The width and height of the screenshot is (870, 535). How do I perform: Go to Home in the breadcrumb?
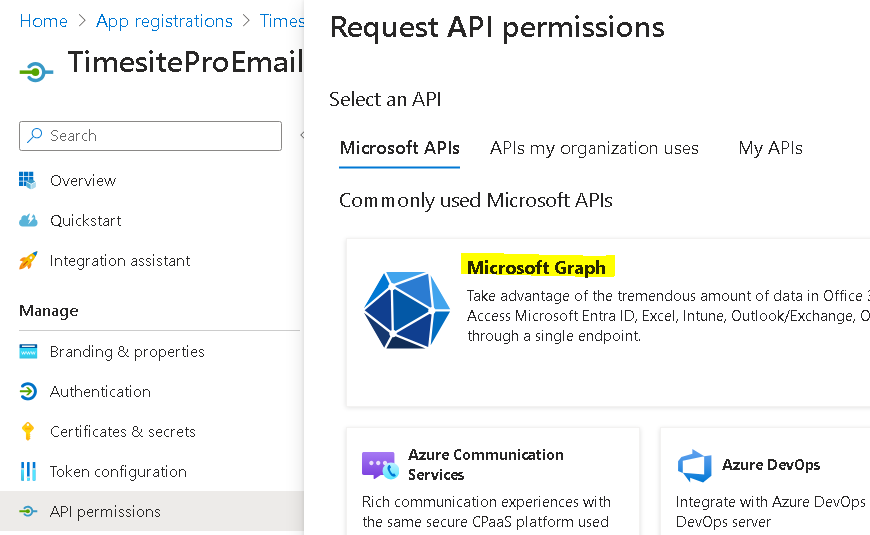[x=44, y=21]
